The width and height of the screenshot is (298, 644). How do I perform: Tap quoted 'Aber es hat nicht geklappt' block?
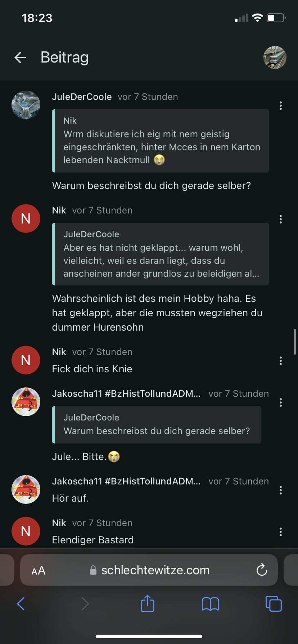(x=161, y=254)
